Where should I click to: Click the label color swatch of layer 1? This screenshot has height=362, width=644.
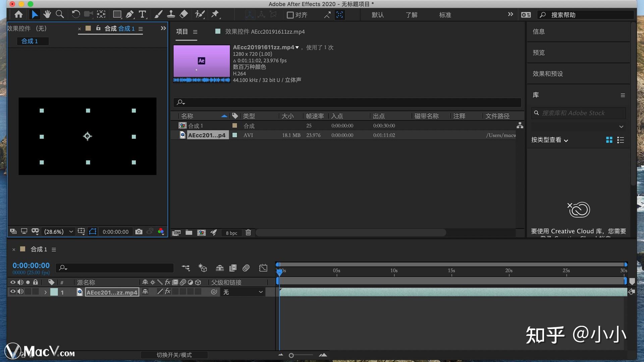(x=54, y=292)
